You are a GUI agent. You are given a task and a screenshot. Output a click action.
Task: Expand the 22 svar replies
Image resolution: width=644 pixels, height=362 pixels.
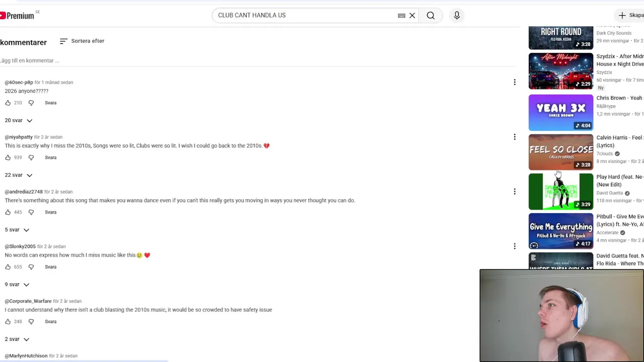(19, 175)
